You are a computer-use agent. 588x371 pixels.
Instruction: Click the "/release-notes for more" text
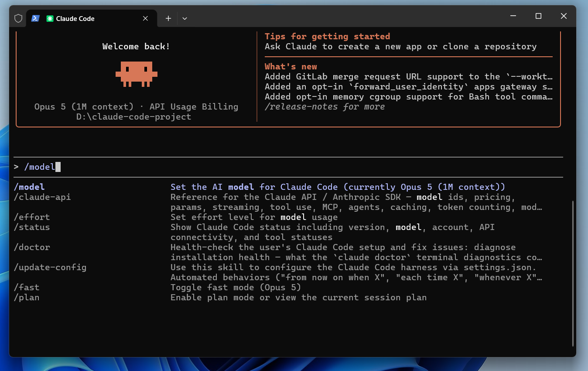click(325, 106)
